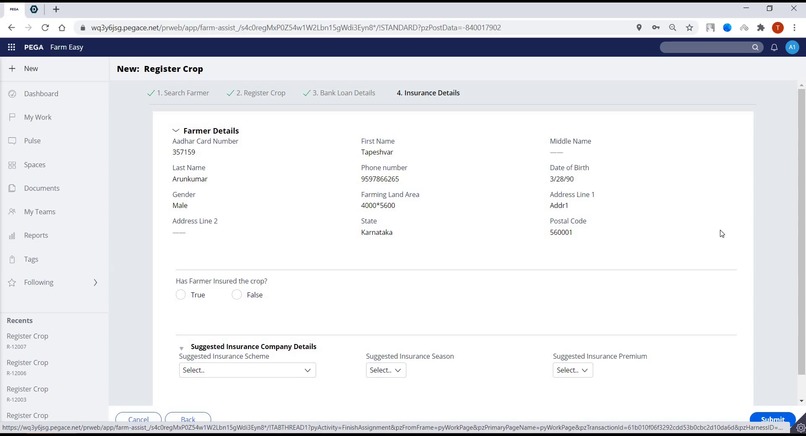Screen dimensions: 806x436
Task: Click the My Work flag icon
Action: click(12, 117)
